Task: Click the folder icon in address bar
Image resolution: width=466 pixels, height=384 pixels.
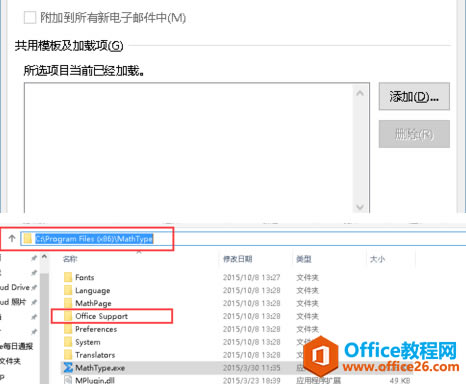Action: pos(28,238)
